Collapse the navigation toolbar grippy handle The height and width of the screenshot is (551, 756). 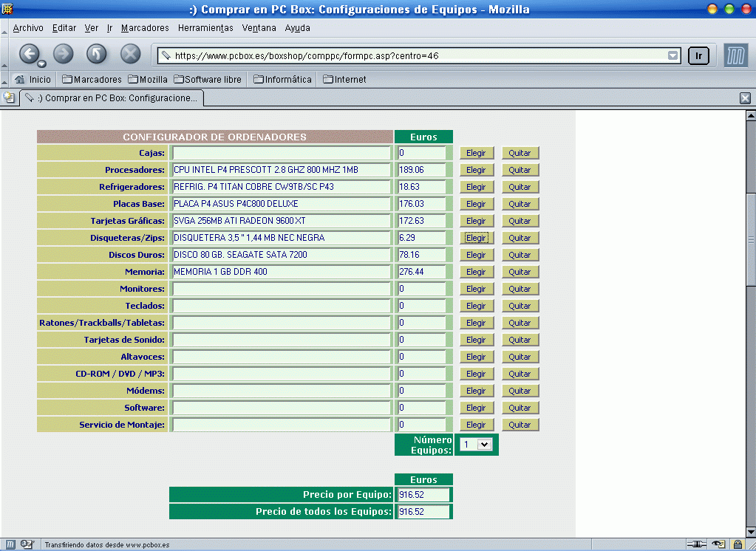tap(4, 55)
